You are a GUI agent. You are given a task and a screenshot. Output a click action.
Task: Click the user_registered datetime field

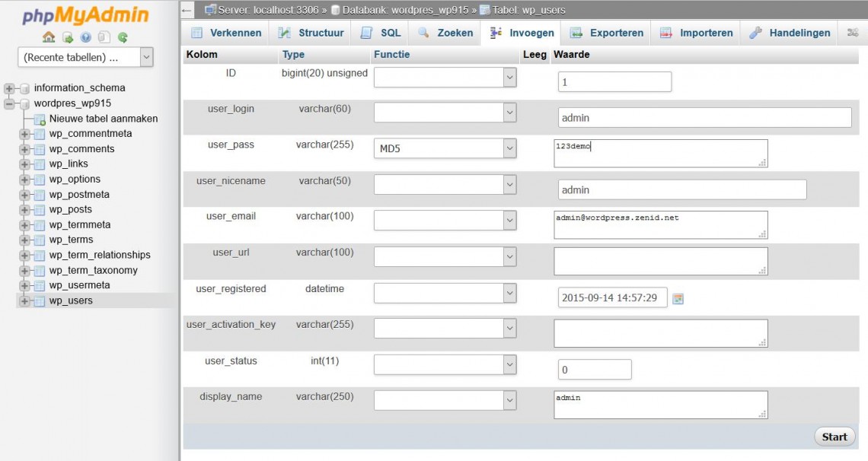tap(612, 297)
